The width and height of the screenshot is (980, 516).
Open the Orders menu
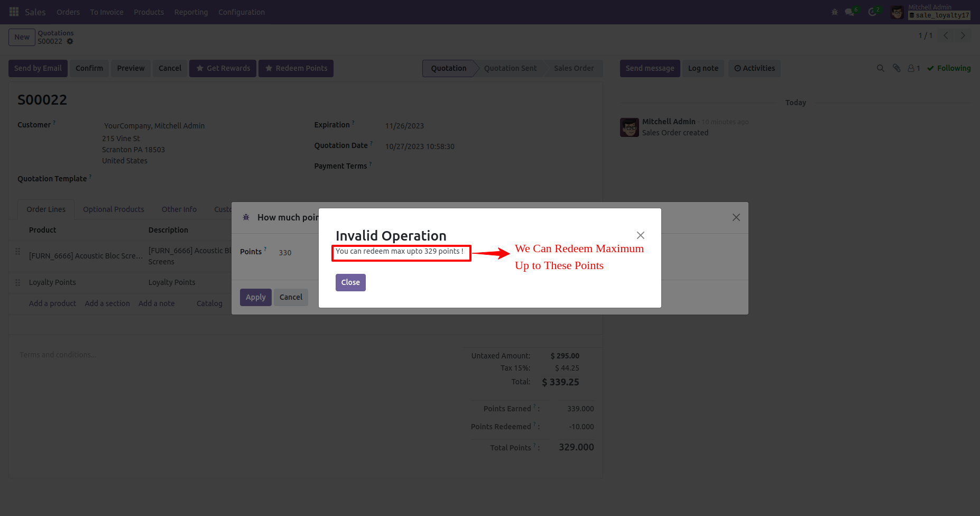68,12
